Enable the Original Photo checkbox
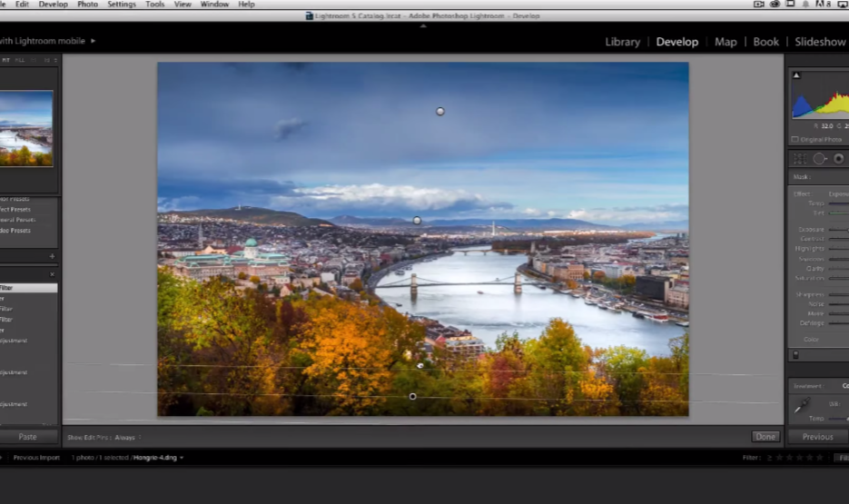Image resolution: width=849 pixels, height=504 pixels. click(795, 140)
